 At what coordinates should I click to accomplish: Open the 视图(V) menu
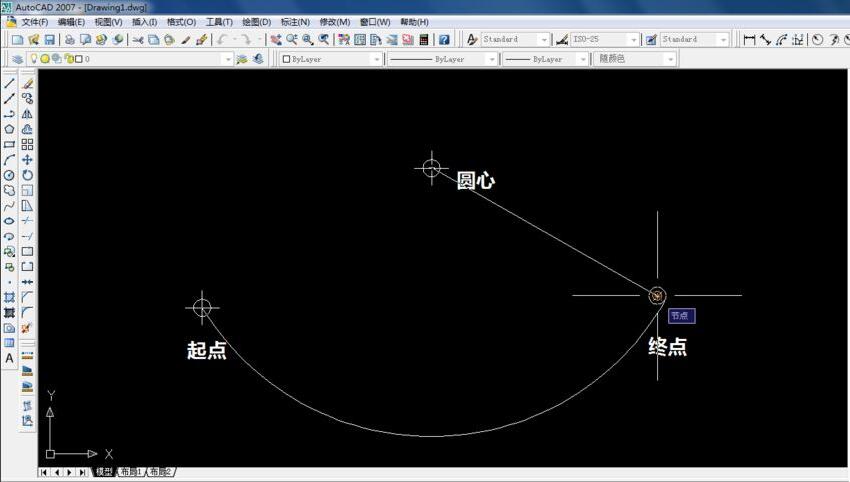pyautogui.click(x=108, y=22)
